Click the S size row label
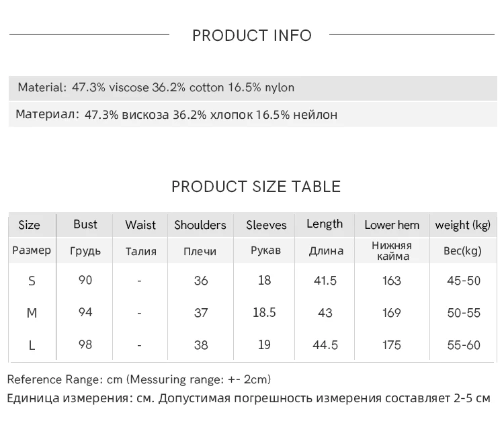Screen dimensions: 504x423 32,281
